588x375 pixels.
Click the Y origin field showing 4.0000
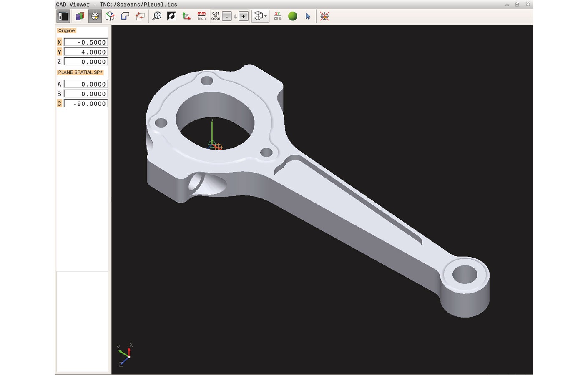tap(85, 52)
